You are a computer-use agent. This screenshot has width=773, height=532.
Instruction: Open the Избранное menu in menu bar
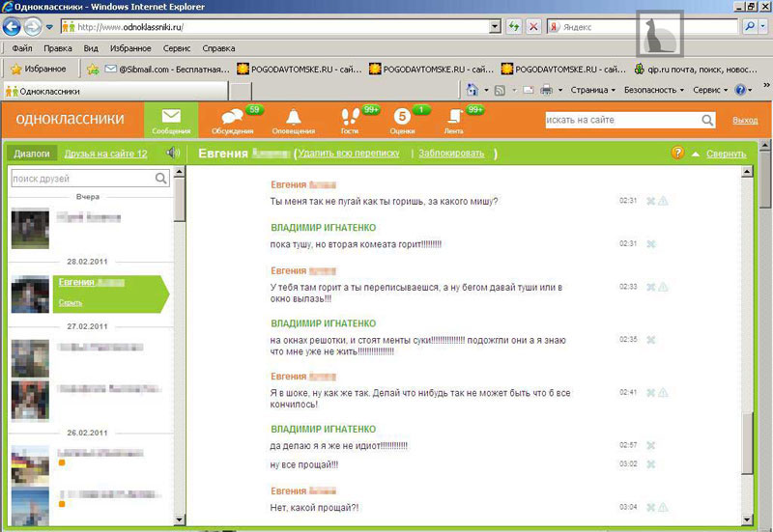[x=130, y=48]
